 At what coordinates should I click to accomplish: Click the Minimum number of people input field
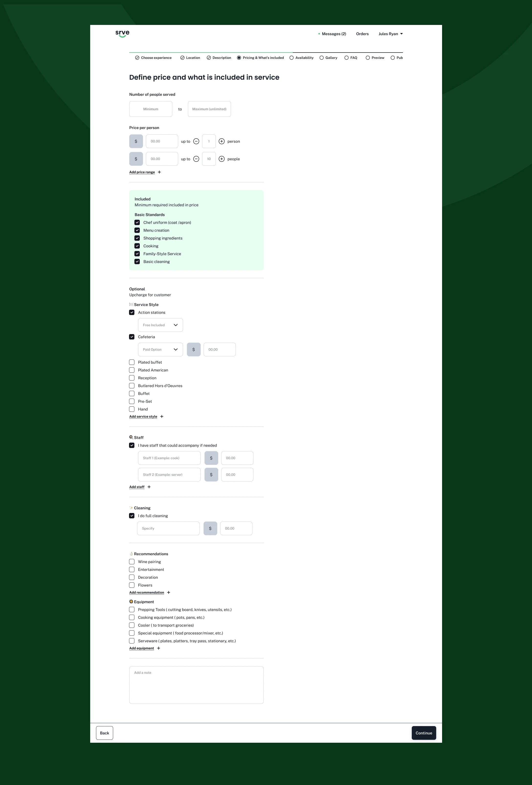(151, 109)
